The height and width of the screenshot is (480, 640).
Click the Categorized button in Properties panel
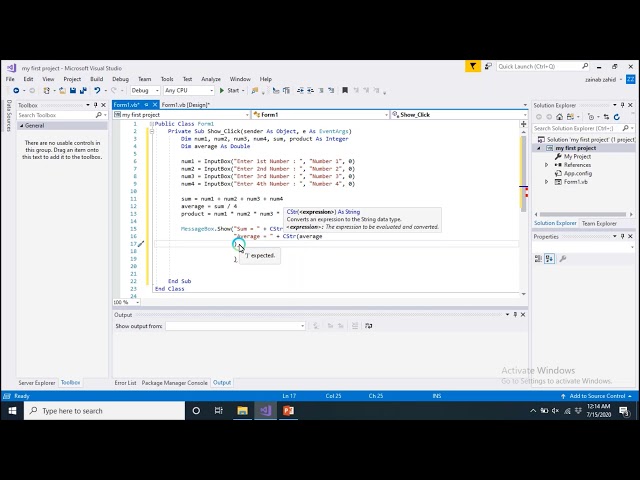(x=538, y=259)
